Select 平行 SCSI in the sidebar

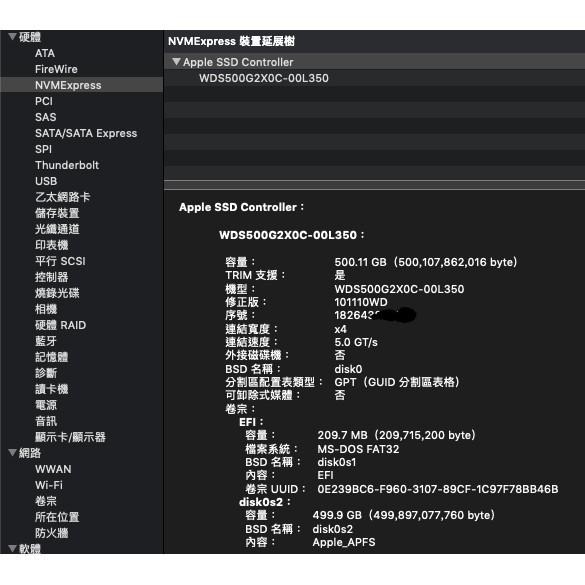(x=60, y=261)
